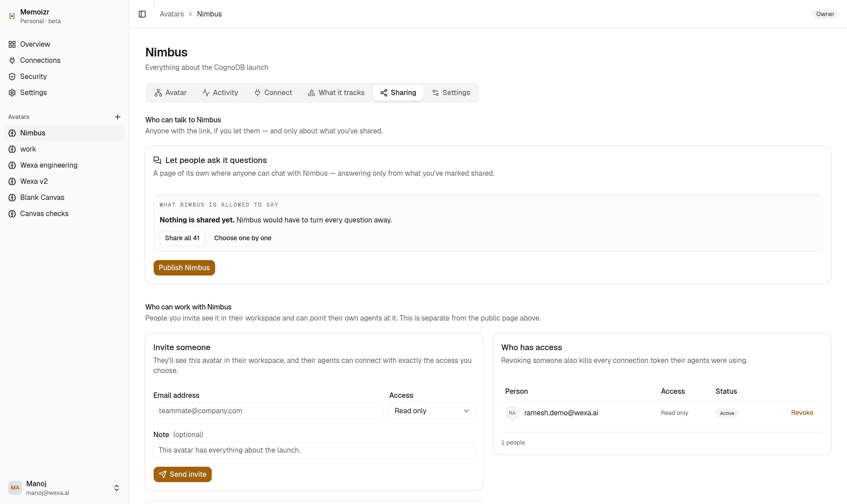Select the Sharing tab

398,93
